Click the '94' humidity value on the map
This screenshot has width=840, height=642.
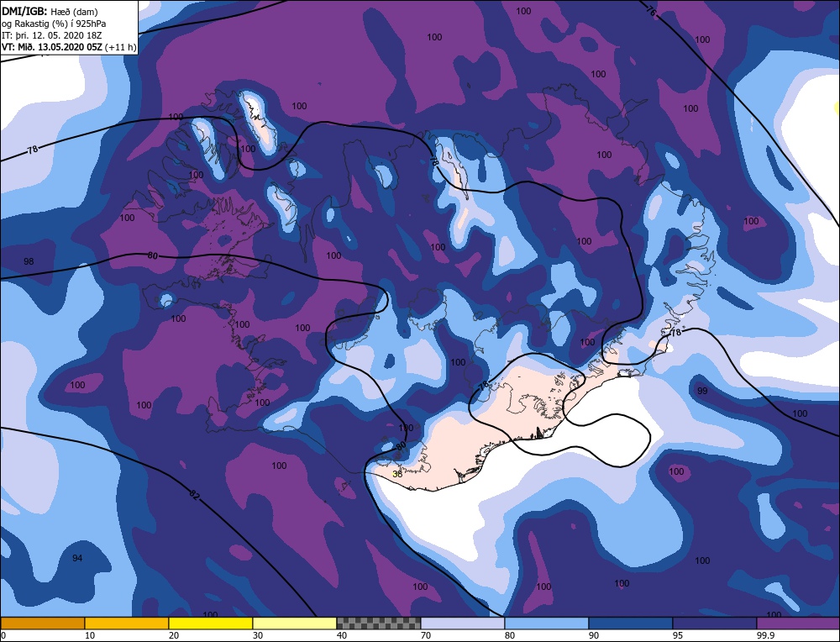pyautogui.click(x=77, y=558)
